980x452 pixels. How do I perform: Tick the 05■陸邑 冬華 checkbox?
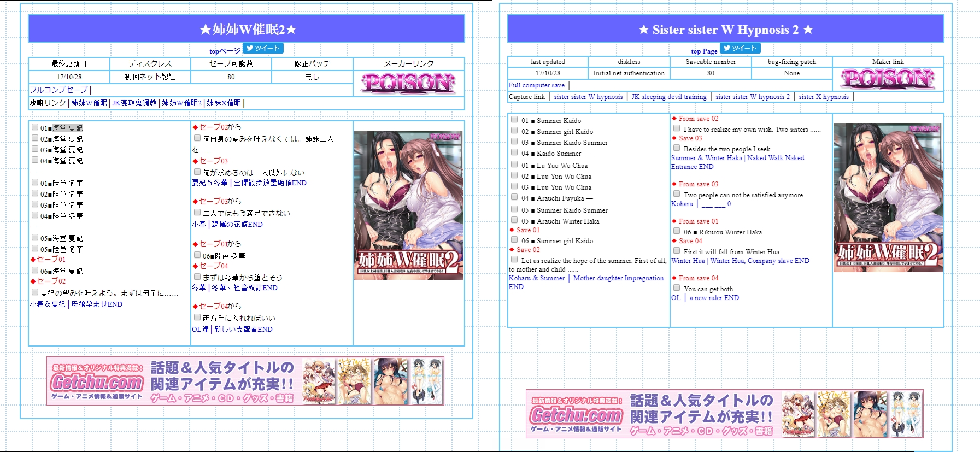point(35,248)
